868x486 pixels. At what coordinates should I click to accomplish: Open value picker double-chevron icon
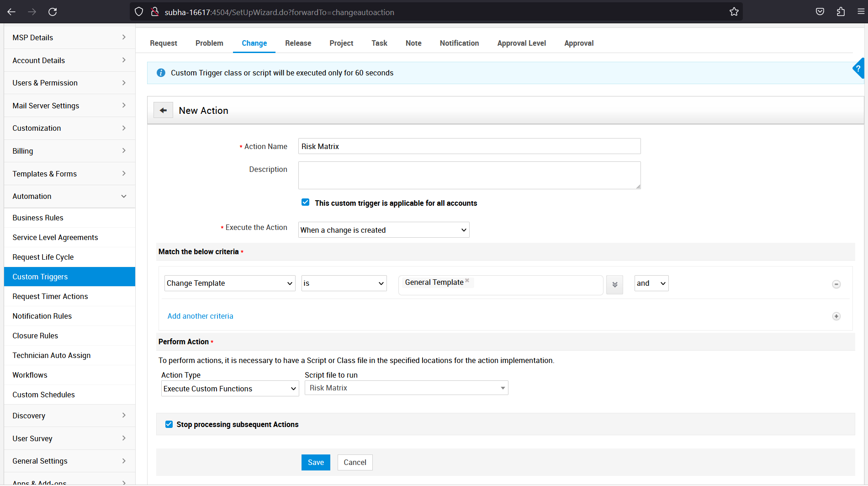point(614,284)
